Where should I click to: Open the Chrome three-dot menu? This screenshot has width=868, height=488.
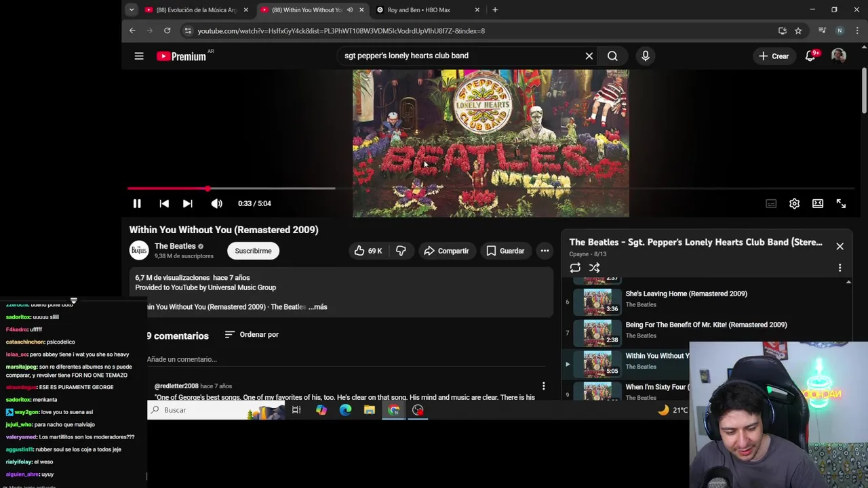pos(857,30)
